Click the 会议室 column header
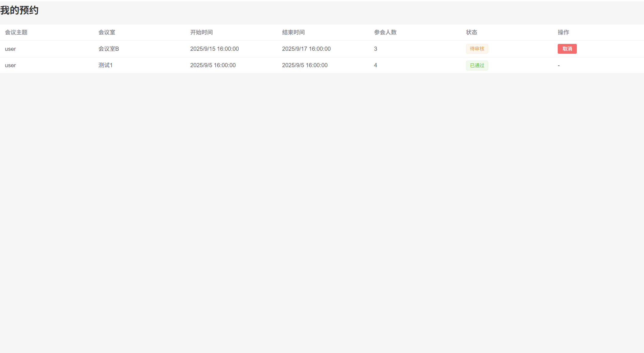 (107, 32)
